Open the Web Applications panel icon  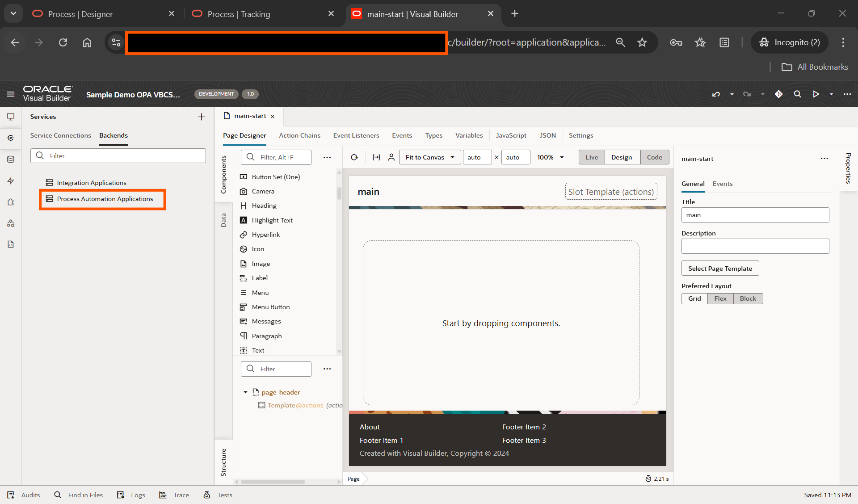pos(11,117)
